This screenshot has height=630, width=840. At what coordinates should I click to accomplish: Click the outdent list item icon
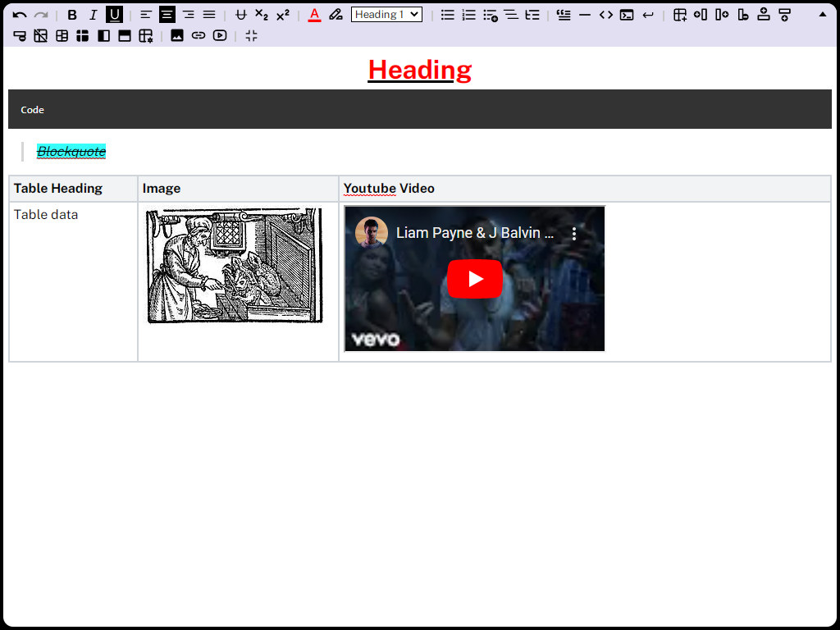click(x=511, y=15)
